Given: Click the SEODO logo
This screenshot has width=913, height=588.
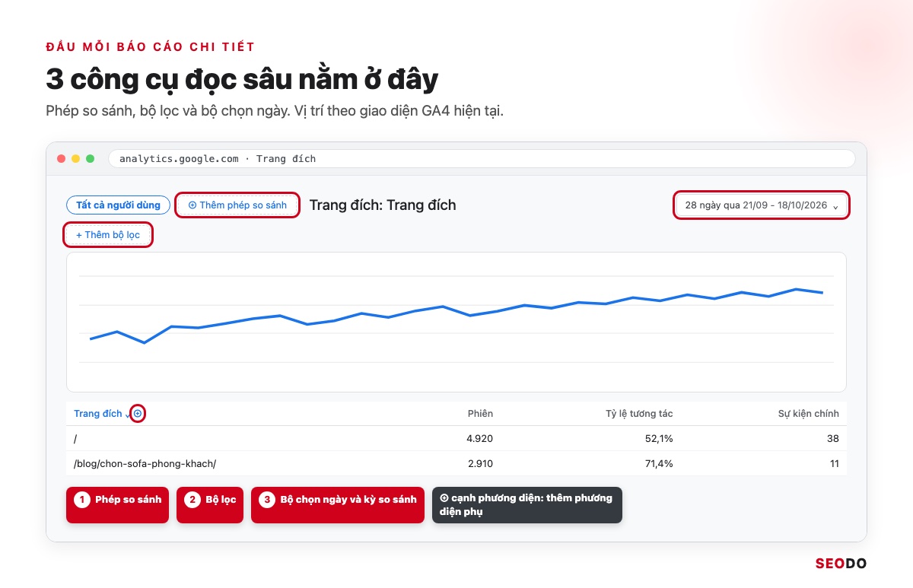Looking at the screenshot, I should [x=841, y=564].
